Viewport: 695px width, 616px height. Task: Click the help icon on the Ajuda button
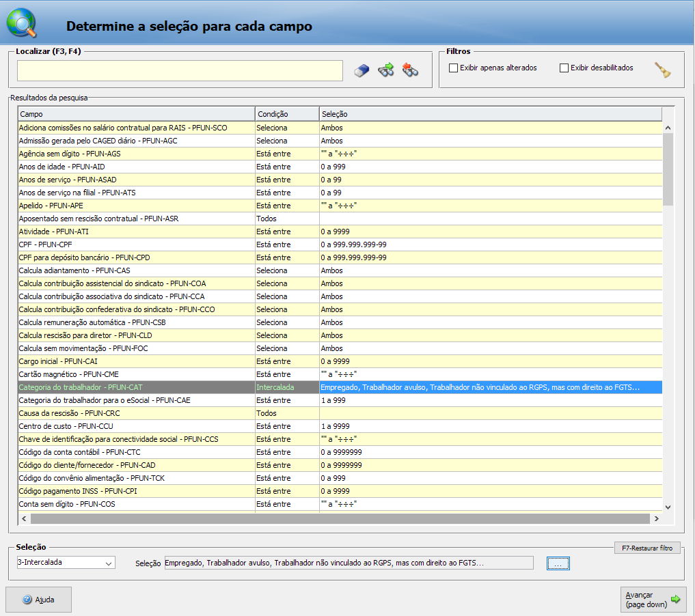pyautogui.click(x=27, y=600)
